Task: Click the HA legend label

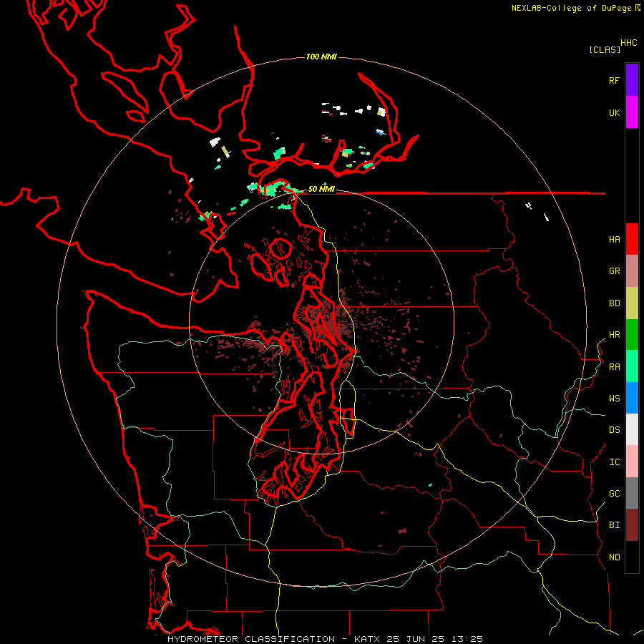Action: pos(615,239)
